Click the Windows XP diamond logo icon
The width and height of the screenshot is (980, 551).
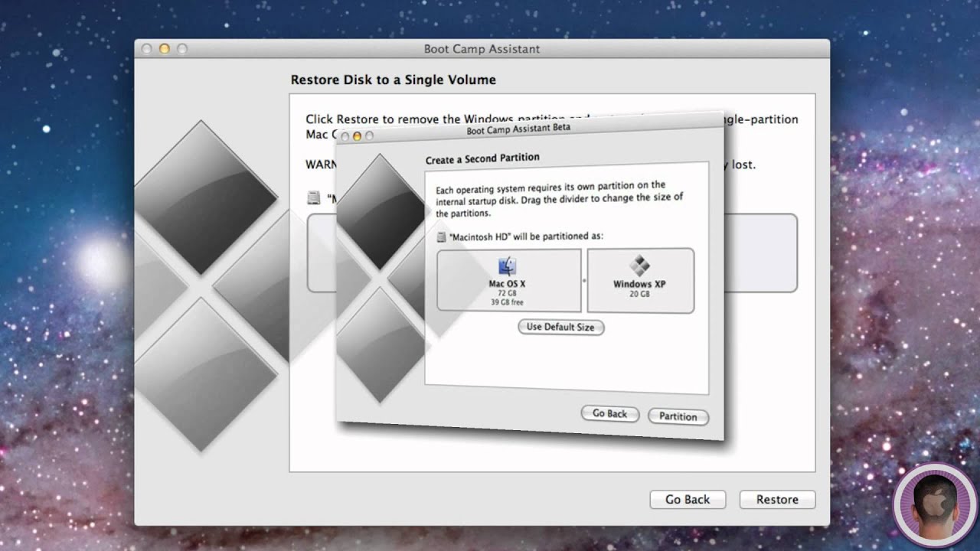tap(639, 266)
